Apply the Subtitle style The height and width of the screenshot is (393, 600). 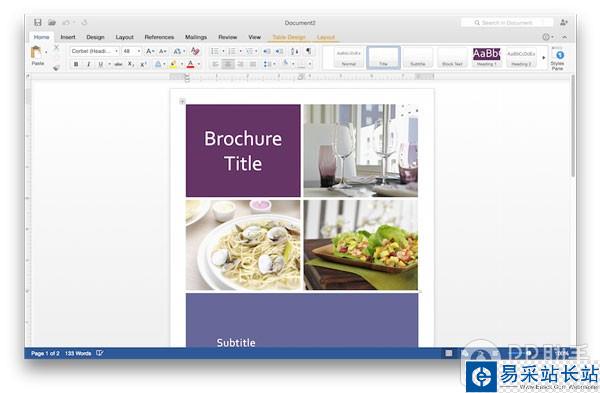click(x=417, y=57)
